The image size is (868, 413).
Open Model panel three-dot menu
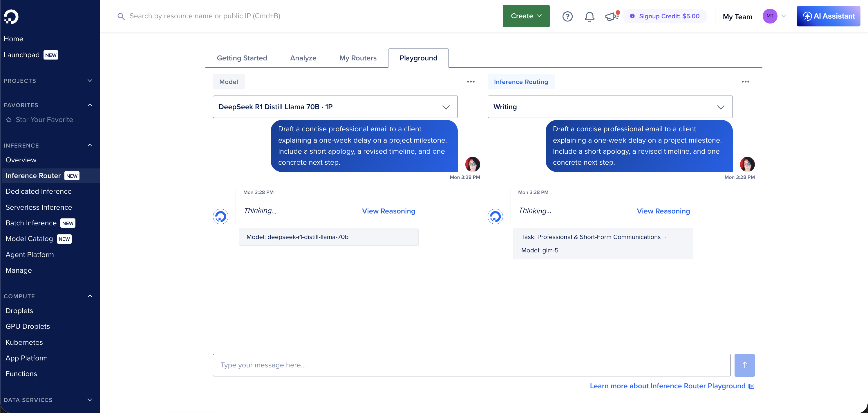tap(471, 82)
